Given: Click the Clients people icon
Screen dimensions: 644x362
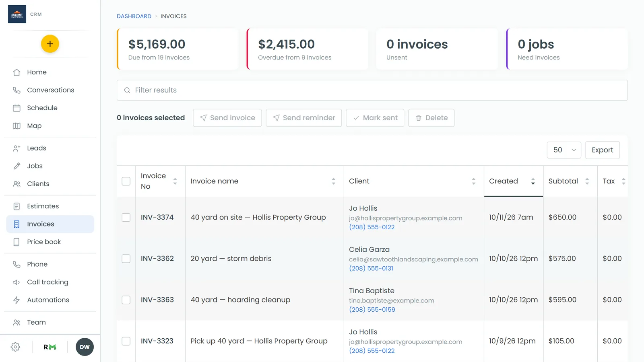Looking at the screenshot, I should [x=17, y=184].
